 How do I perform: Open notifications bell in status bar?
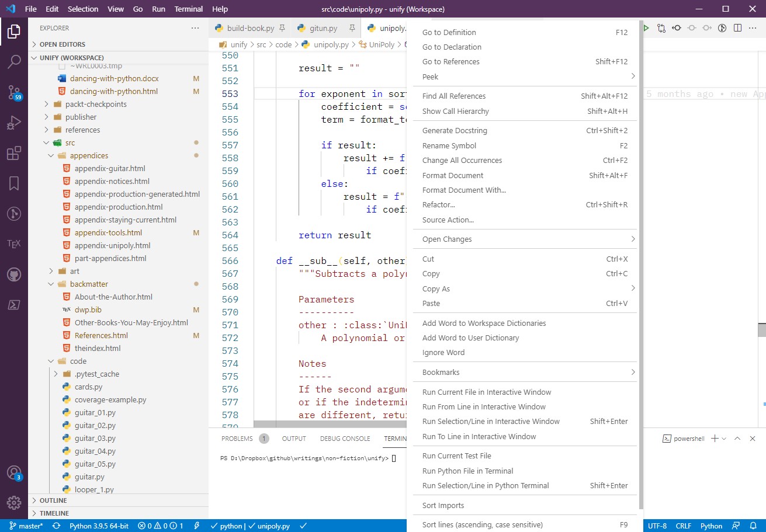coord(752,526)
